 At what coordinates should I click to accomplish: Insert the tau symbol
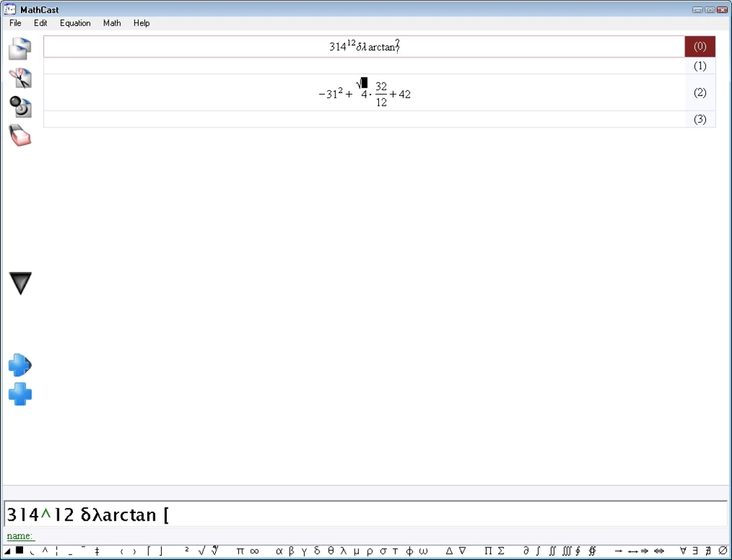click(395, 551)
